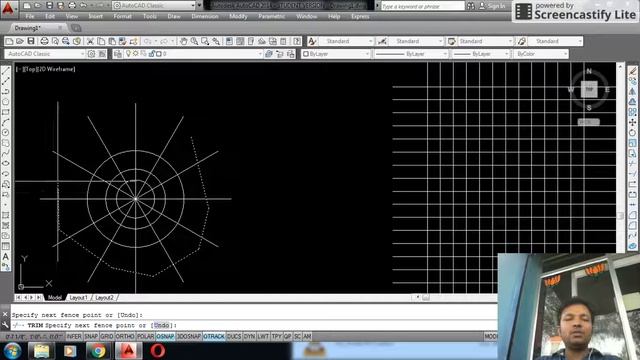Open the Dimension Style Standard dropdown
Screen dimensions: 640x360
pyautogui.click(x=416, y=41)
